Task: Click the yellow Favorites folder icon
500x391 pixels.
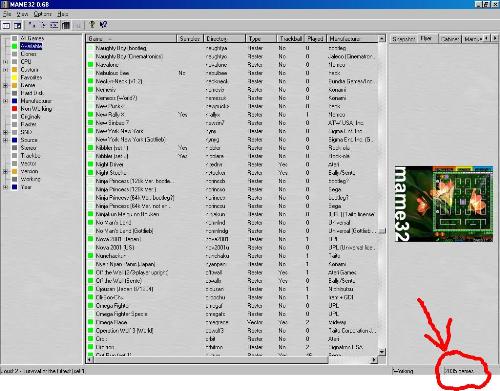Action: click(15, 78)
